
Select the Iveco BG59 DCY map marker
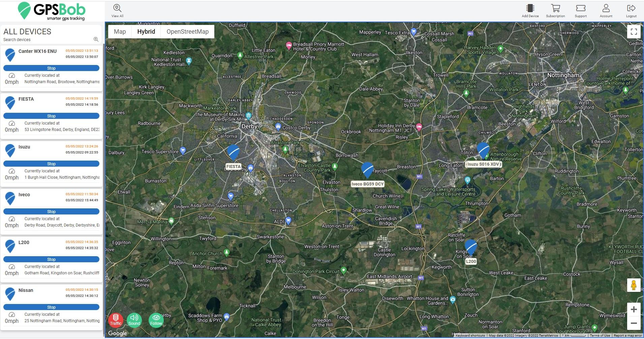[x=367, y=170]
